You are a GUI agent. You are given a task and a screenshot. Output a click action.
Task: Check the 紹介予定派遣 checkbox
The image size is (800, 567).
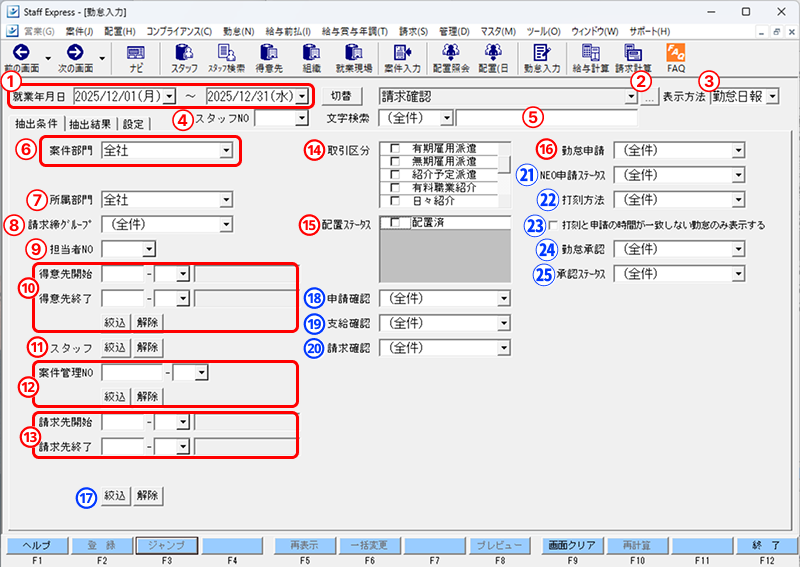(x=394, y=175)
